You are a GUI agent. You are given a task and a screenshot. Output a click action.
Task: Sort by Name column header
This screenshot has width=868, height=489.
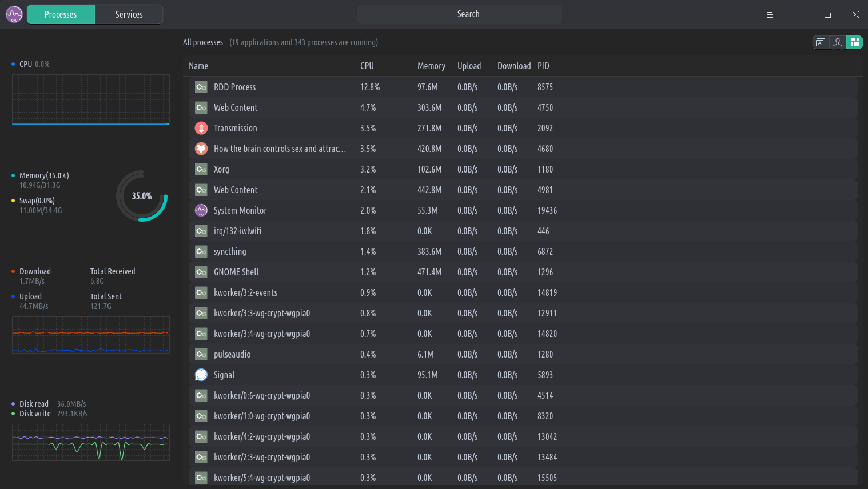198,66
